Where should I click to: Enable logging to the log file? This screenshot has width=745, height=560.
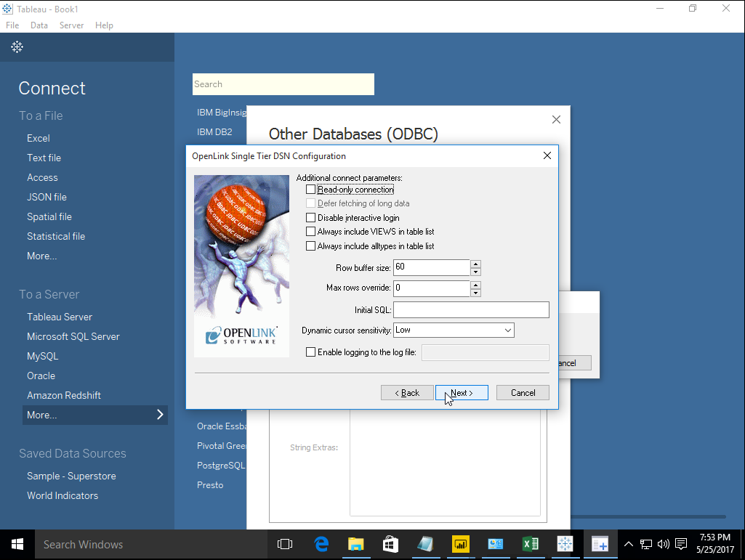pyautogui.click(x=311, y=352)
